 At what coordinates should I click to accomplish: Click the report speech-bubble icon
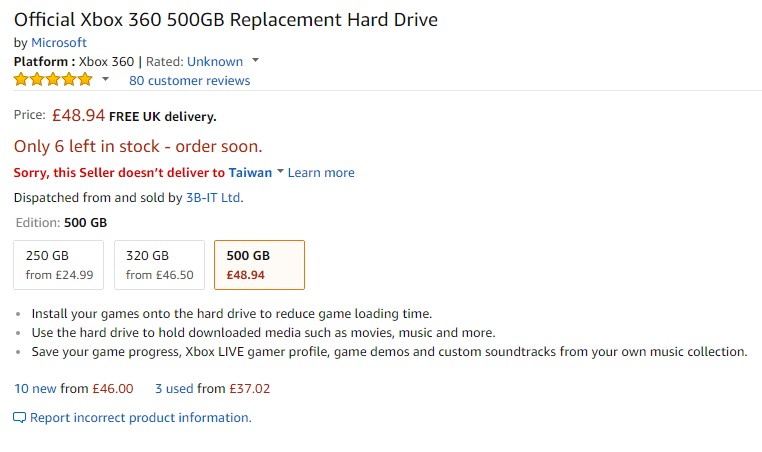[x=20, y=417]
